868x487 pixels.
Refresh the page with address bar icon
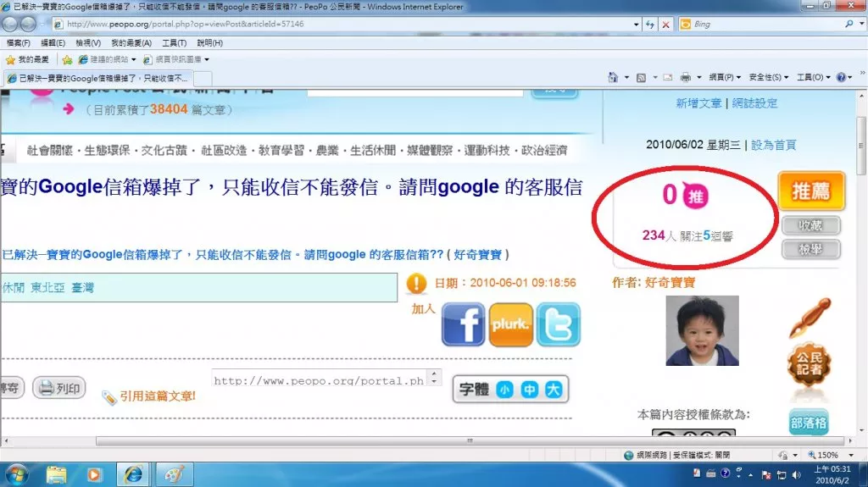(650, 25)
